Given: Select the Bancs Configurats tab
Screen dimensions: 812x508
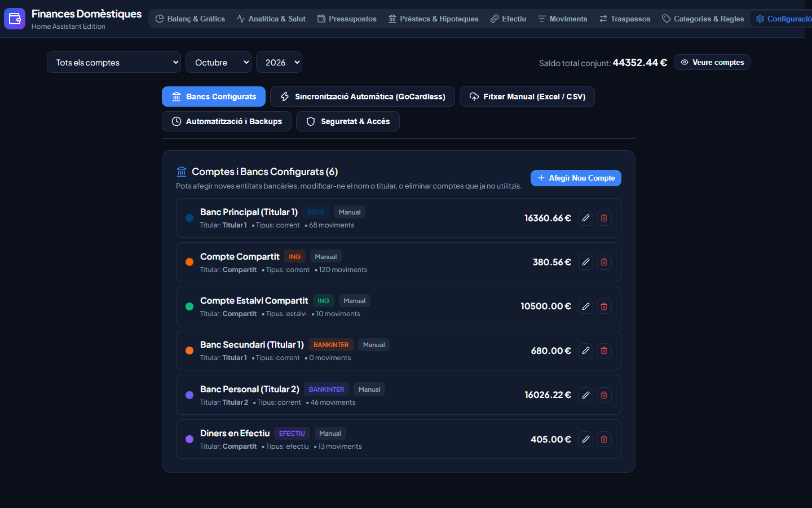Looking at the screenshot, I should pyautogui.click(x=214, y=97).
